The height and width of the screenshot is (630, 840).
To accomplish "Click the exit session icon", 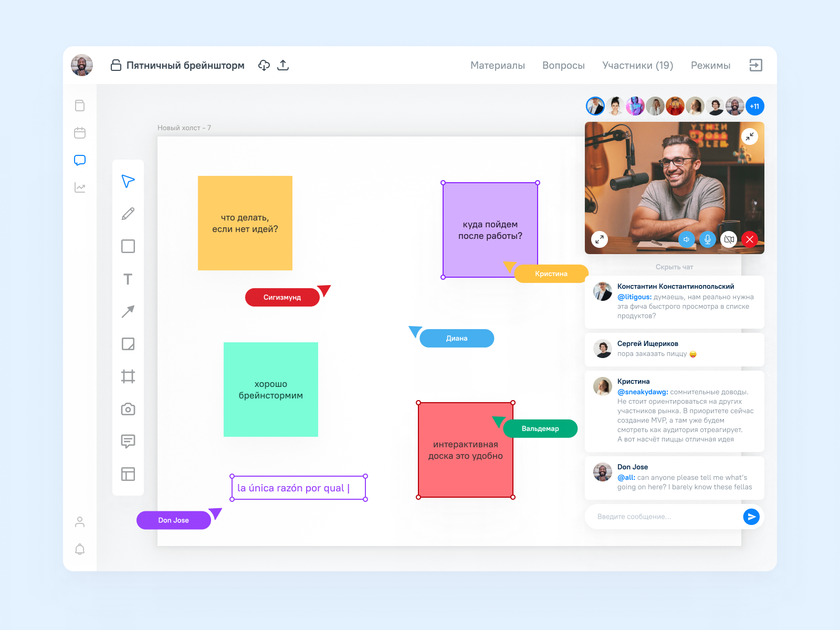I will point(755,65).
